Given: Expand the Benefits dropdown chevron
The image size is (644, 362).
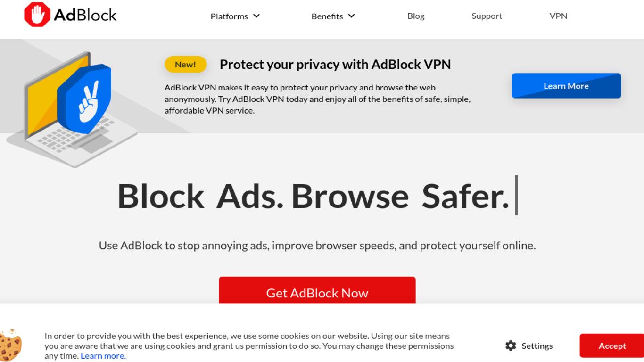Looking at the screenshot, I should (x=351, y=16).
